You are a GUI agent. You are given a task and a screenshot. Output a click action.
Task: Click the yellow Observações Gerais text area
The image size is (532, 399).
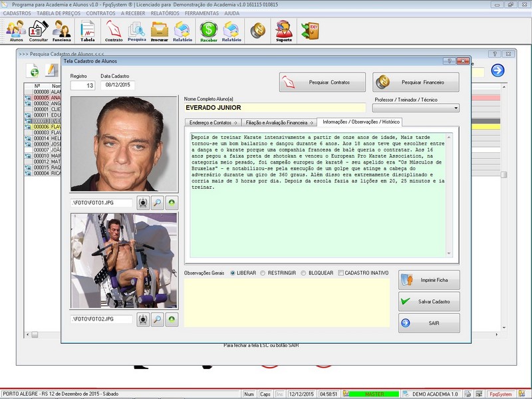(x=287, y=303)
